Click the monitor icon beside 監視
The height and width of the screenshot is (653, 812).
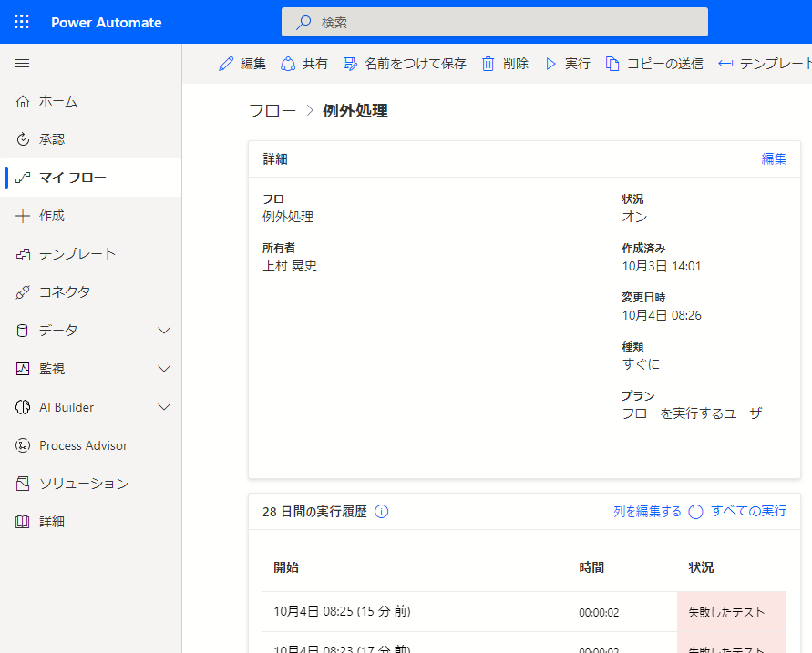[23, 369]
